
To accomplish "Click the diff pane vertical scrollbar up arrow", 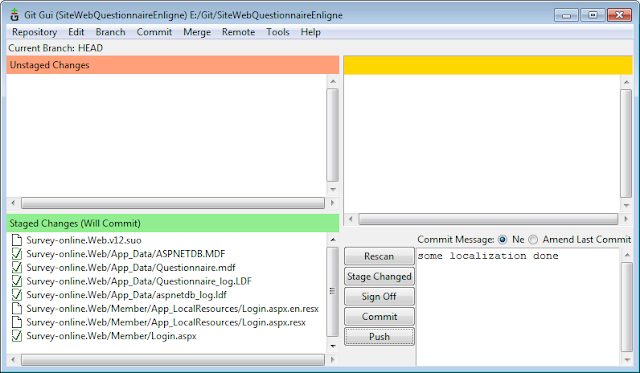I will coord(626,82).
